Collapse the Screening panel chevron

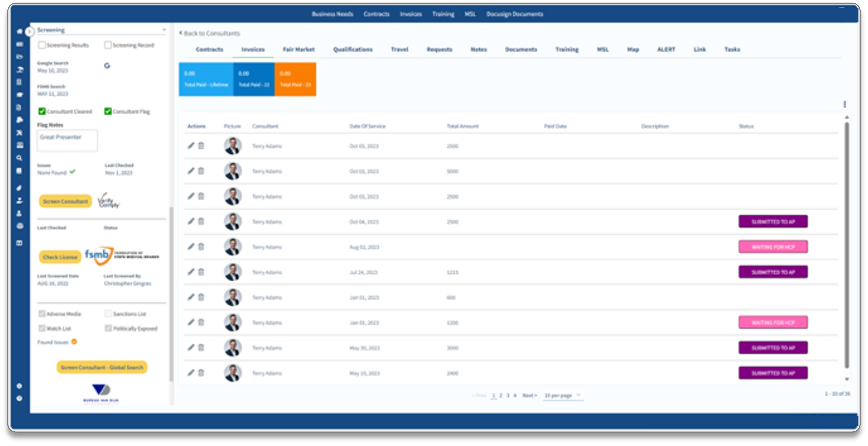(164, 30)
